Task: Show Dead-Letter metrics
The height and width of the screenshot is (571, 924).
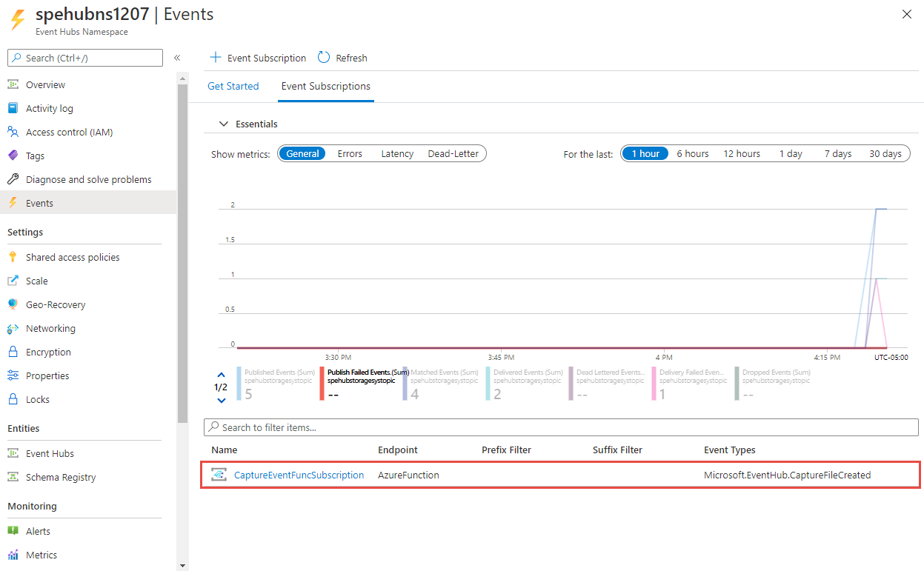Action: [x=453, y=153]
